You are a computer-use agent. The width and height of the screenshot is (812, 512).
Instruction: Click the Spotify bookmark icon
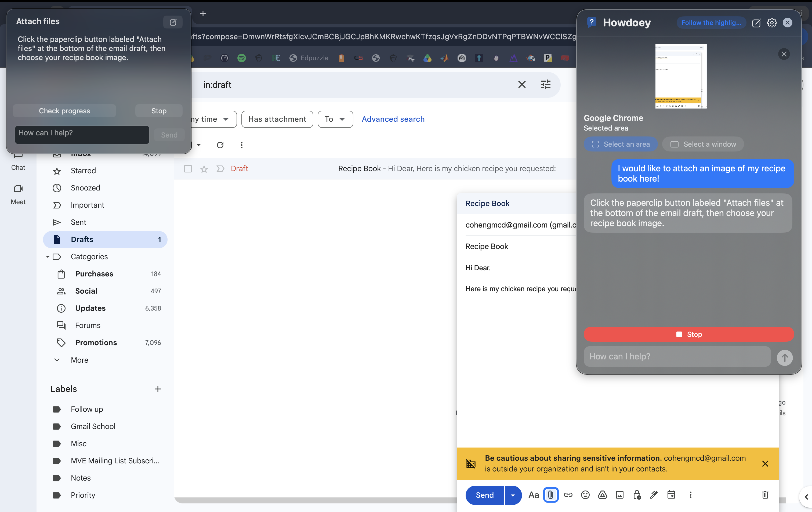pos(241,58)
